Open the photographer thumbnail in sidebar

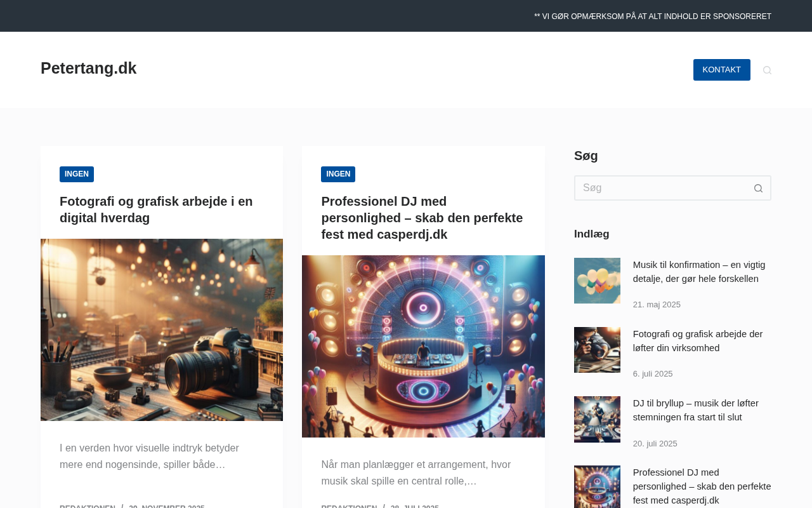click(x=597, y=350)
